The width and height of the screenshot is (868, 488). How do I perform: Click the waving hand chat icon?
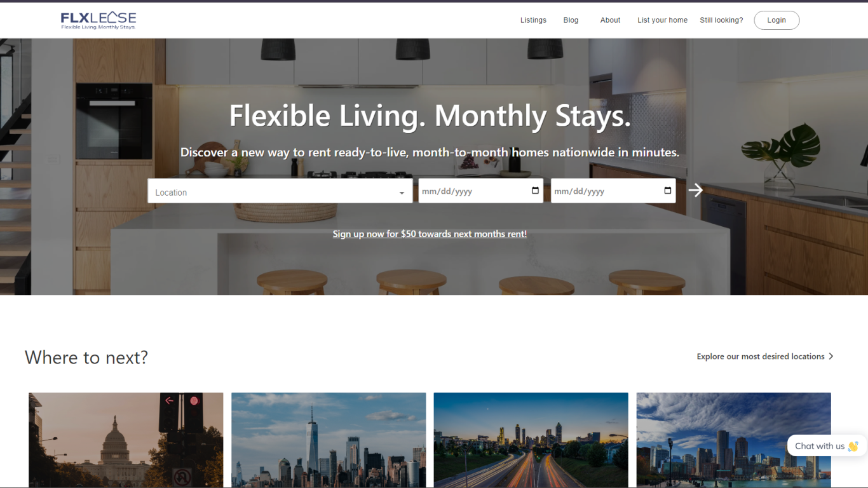(853, 446)
